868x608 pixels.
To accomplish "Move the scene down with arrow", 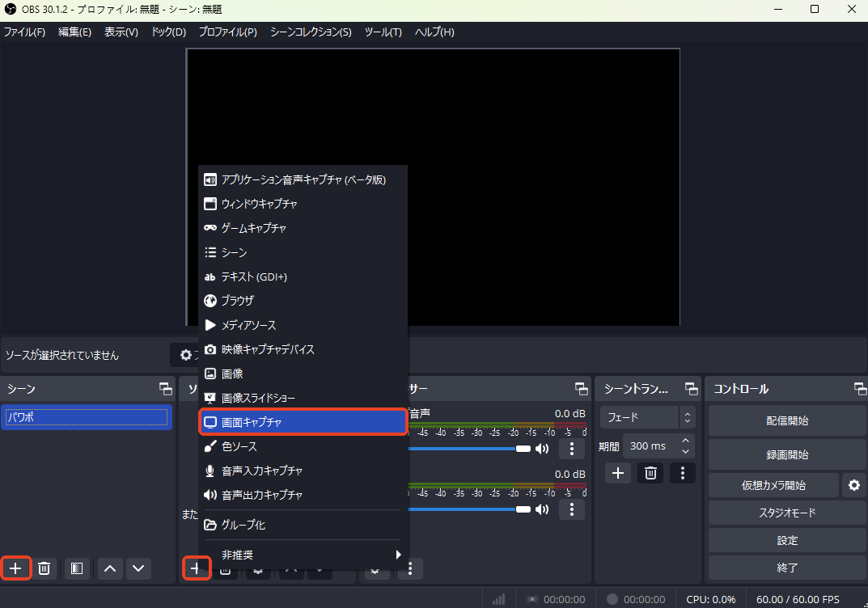I will pos(139,568).
